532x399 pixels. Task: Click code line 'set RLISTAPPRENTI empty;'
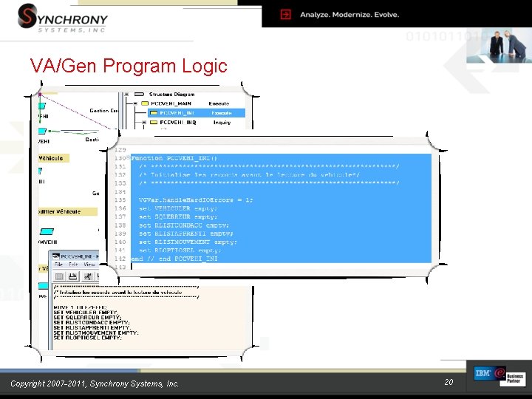pos(186,233)
